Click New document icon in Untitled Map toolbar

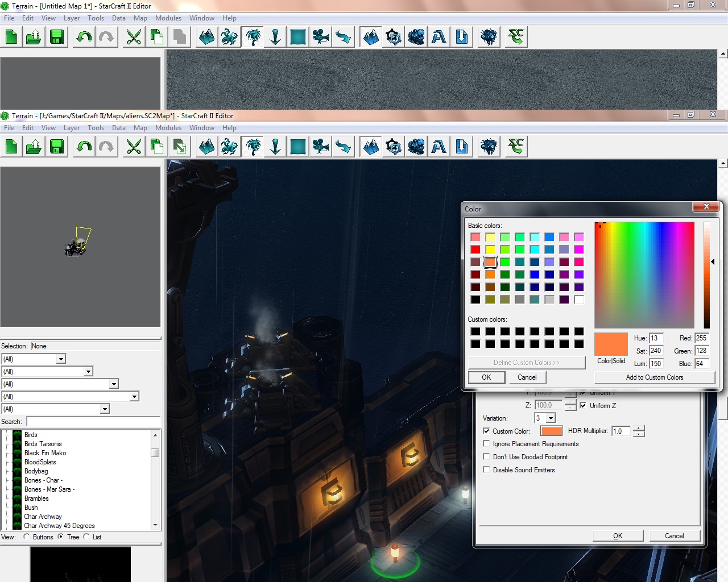tap(11, 38)
